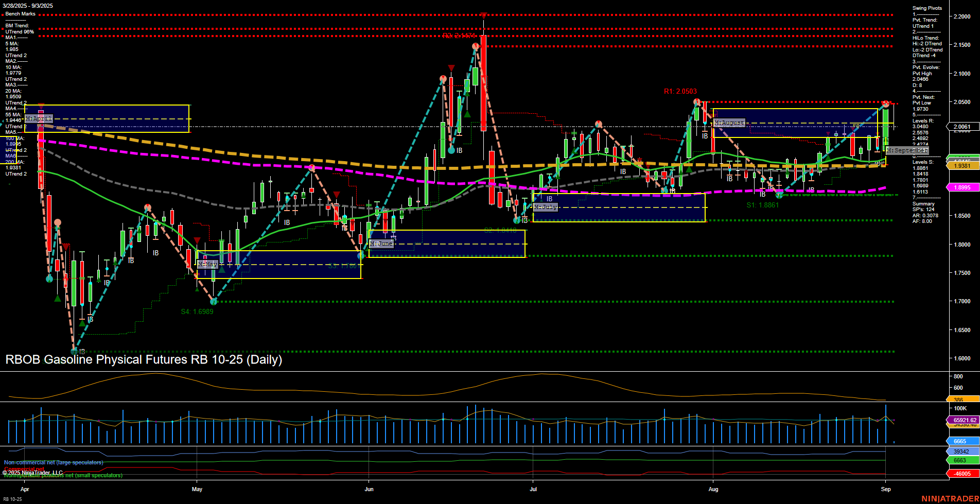Click the teal swing pivot dot at the S4 low
This screenshot has width=980, height=504.
click(x=214, y=302)
